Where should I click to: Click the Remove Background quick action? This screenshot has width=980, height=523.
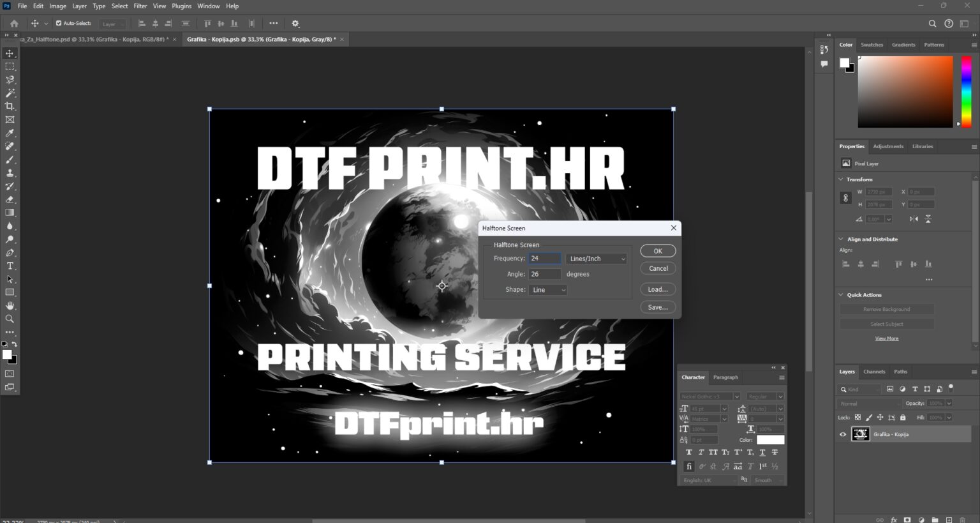pos(887,309)
